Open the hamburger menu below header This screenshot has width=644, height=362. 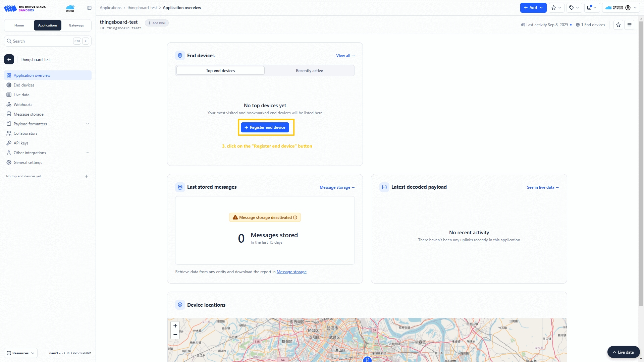(629, 25)
